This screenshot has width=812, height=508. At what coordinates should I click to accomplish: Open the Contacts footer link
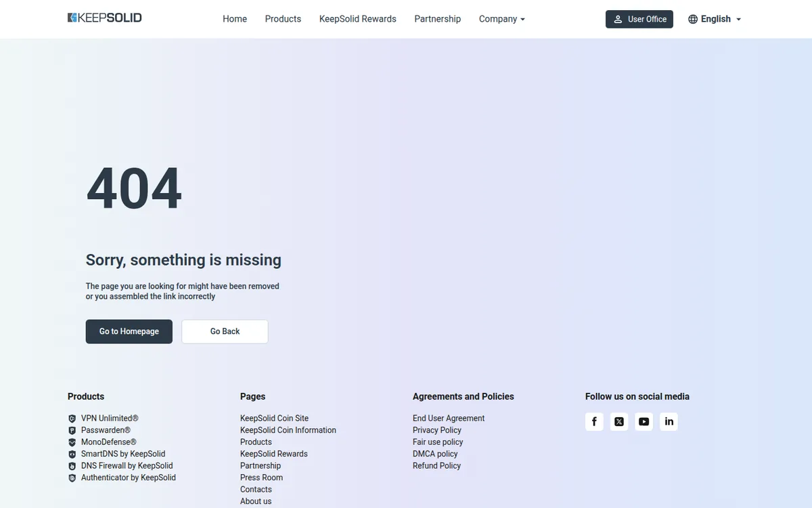coord(256,490)
